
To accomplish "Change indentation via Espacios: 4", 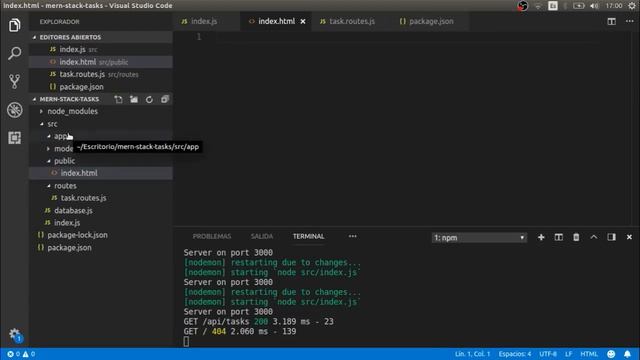I will coord(515,354).
